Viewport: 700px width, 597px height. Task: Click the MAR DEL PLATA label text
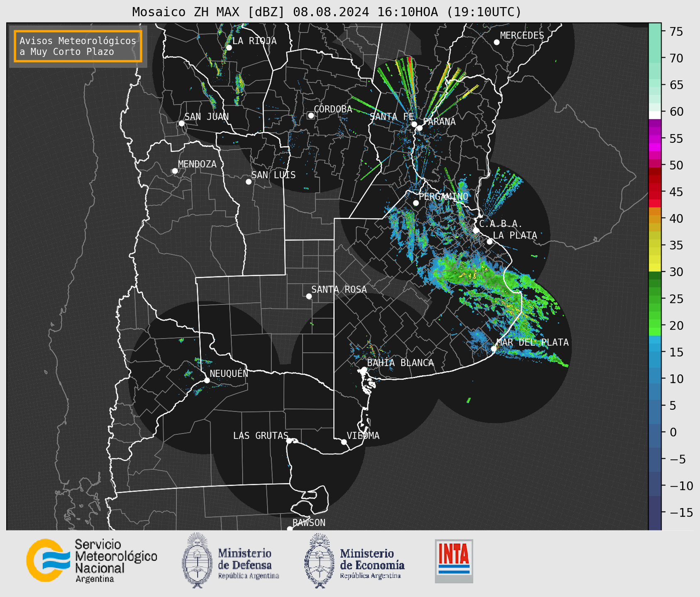pyautogui.click(x=533, y=343)
